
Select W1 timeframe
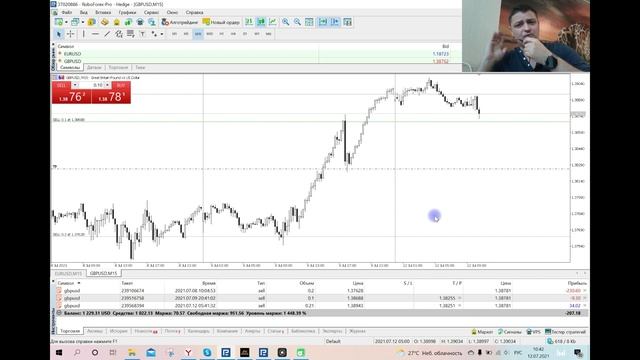point(257,34)
